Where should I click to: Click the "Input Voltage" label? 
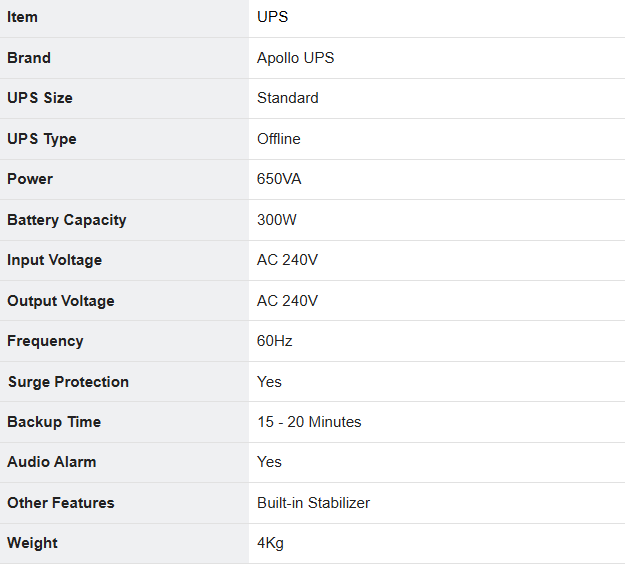point(55,260)
